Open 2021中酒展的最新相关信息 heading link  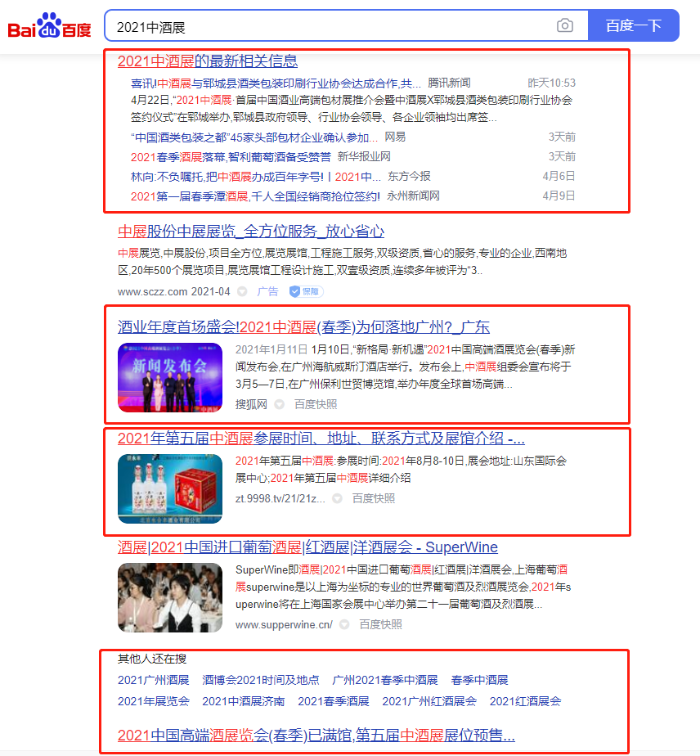tap(208, 61)
